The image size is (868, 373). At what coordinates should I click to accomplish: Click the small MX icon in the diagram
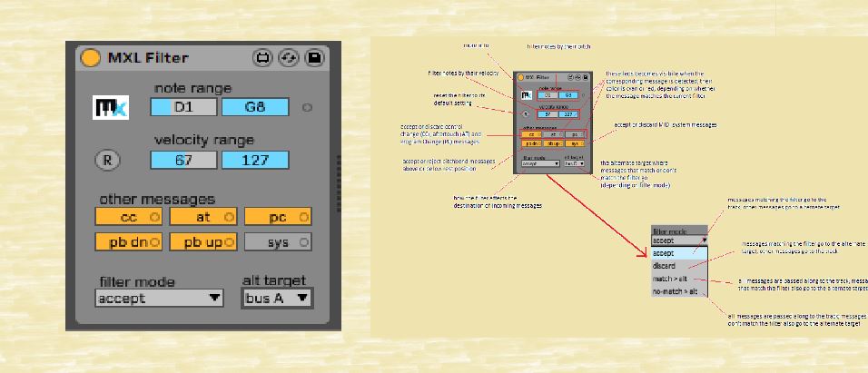click(525, 94)
